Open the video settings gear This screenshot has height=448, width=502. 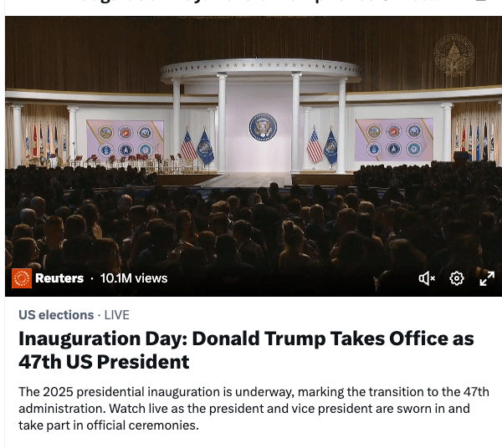coord(457,278)
